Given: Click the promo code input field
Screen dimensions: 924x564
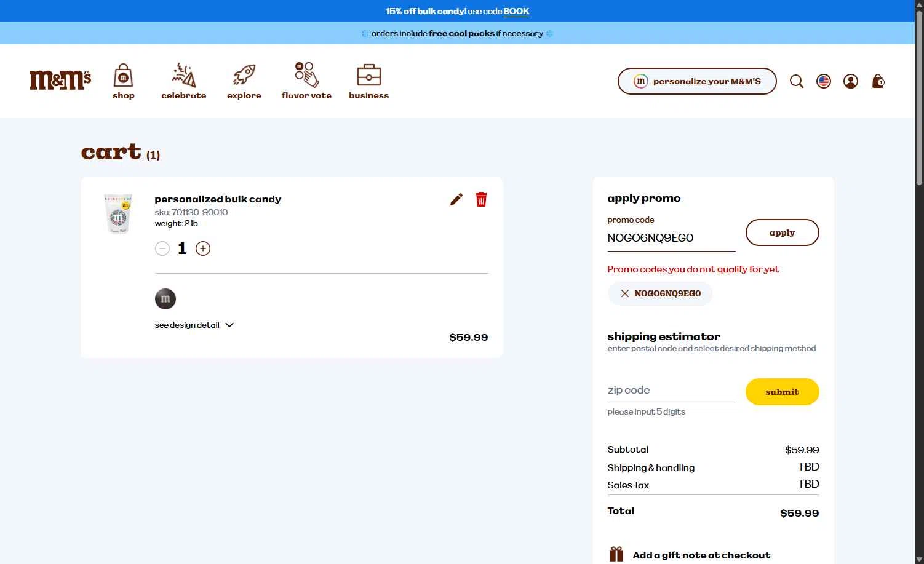Looking at the screenshot, I should 671,238.
